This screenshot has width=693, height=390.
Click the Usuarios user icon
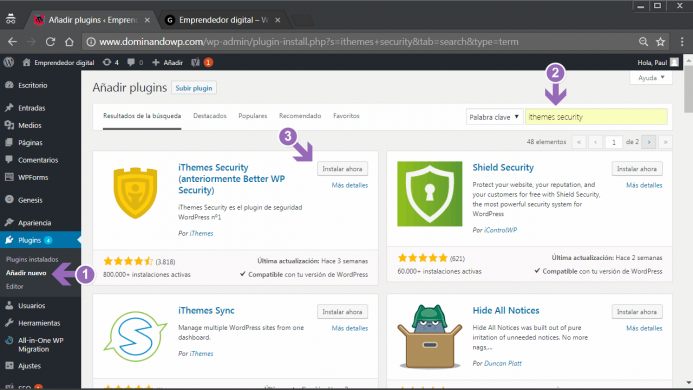[9, 305]
